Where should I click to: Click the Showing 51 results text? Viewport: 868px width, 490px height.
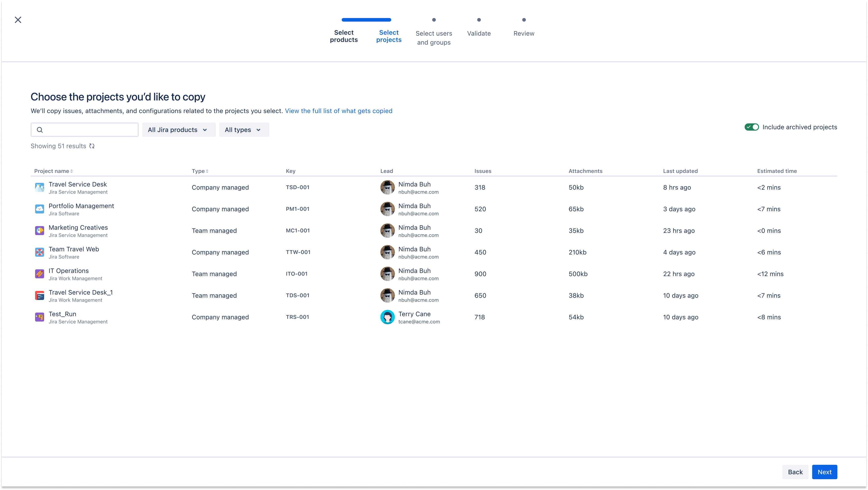[58, 146]
